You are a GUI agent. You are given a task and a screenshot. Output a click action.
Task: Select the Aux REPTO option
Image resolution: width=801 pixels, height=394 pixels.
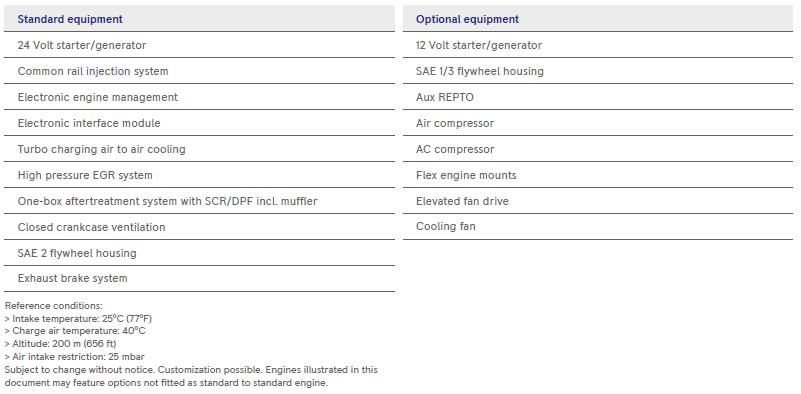tap(598, 97)
